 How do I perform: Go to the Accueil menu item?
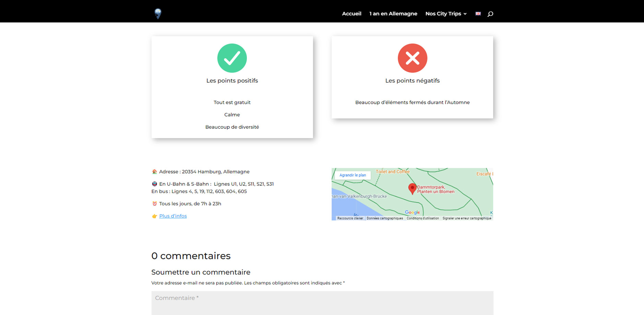tap(351, 14)
